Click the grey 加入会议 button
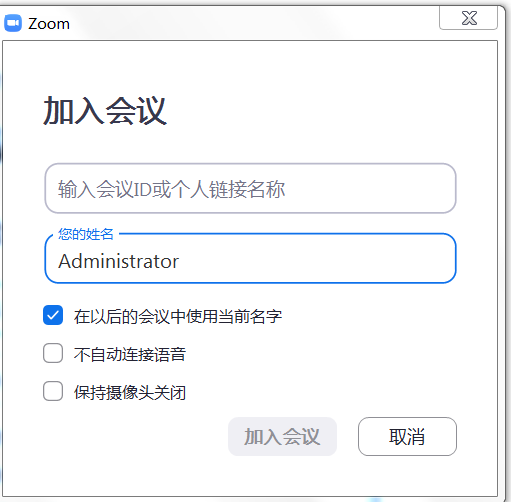511x502 pixels. coord(282,436)
